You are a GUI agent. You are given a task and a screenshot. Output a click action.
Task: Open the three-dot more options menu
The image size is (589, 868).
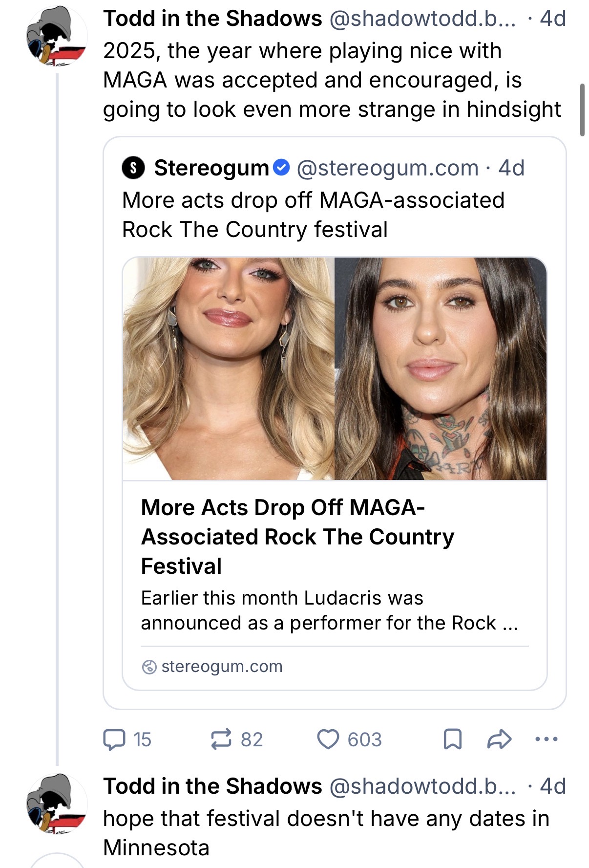point(546,739)
